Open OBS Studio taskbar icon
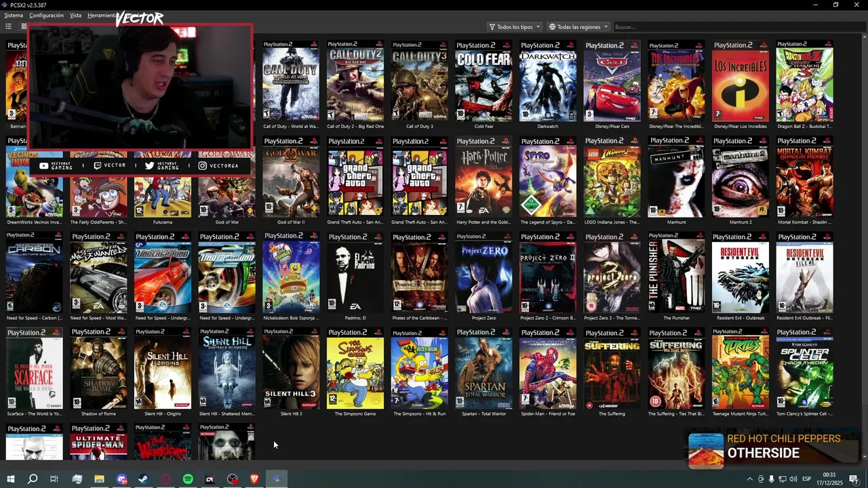The image size is (868, 488). coord(233,479)
